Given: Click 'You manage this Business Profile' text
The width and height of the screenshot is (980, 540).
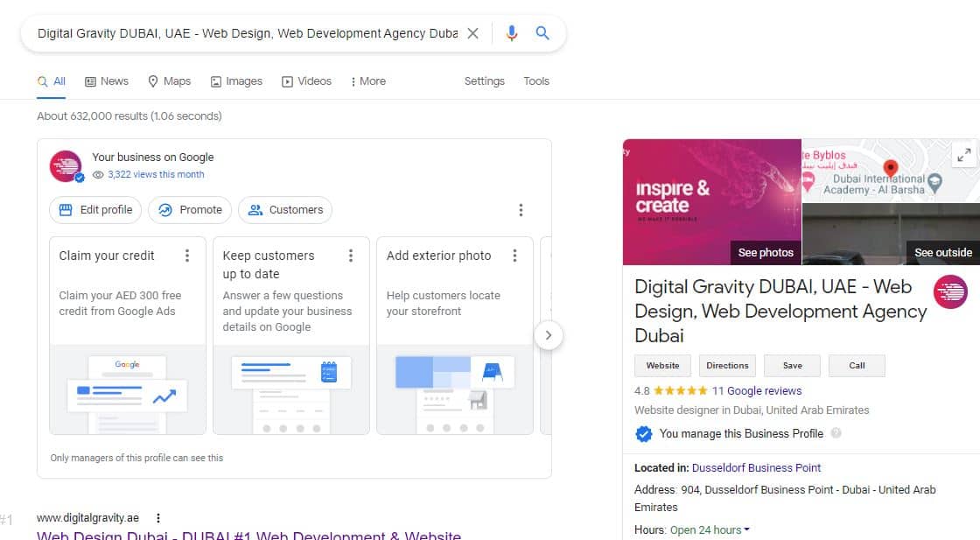Looking at the screenshot, I should pos(741,433).
